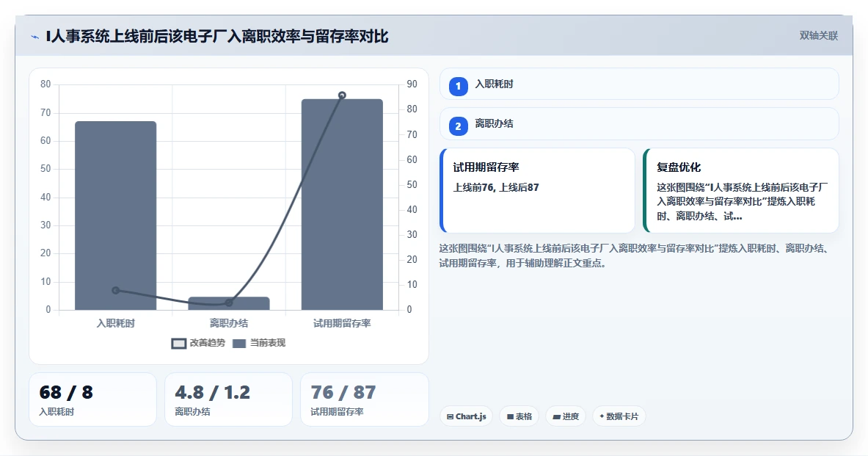
Task: Open list item 1 入职耗时
Action: click(x=639, y=84)
